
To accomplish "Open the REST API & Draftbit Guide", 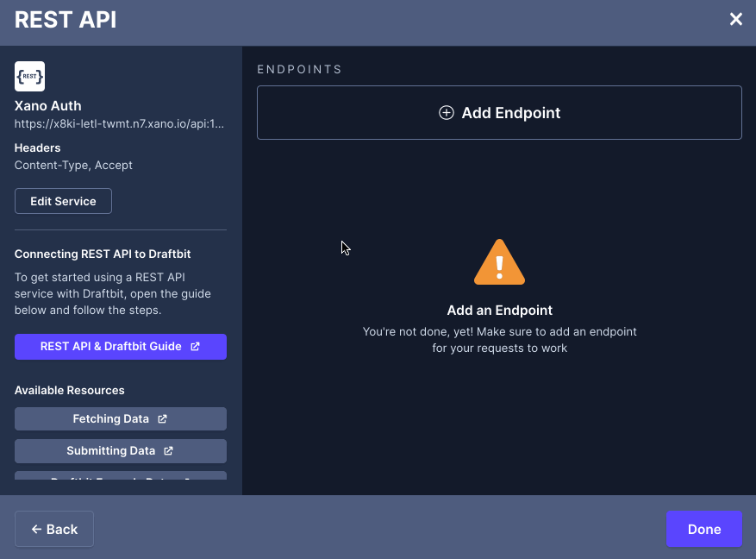I will [x=121, y=347].
